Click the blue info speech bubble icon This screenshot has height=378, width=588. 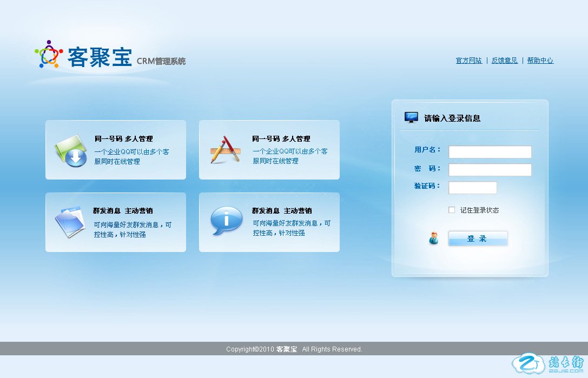coord(226,221)
